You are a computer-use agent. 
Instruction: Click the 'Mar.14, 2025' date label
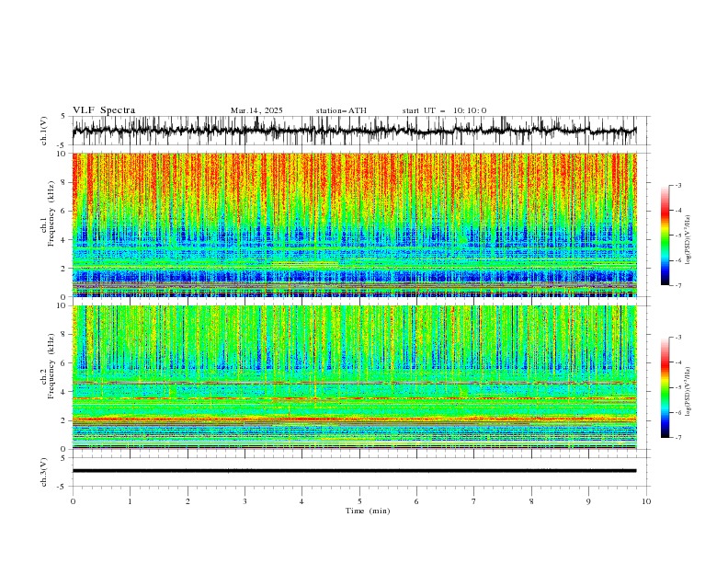click(256, 110)
